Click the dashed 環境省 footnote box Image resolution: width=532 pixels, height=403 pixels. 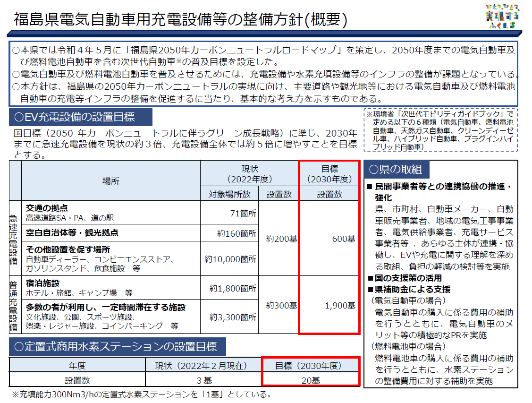pyautogui.click(x=440, y=130)
